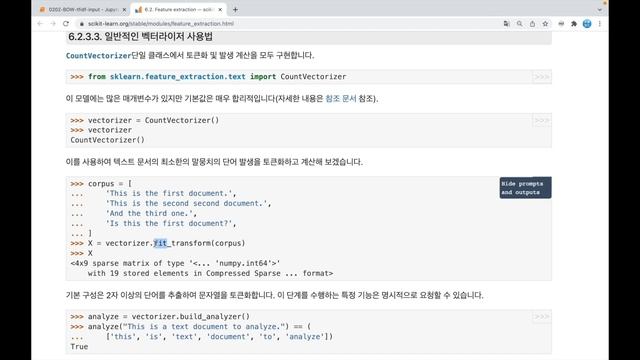The width and height of the screenshot is (640, 360).
Task: Switch to the 0202-BOW-tfidf-input Jupyter tab
Action: (83, 9)
